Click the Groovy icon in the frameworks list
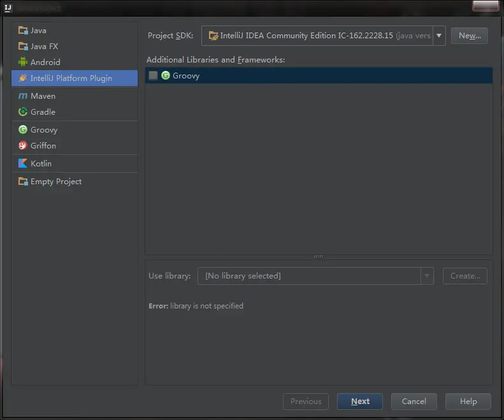The image size is (504, 420). (x=166, y=76)
